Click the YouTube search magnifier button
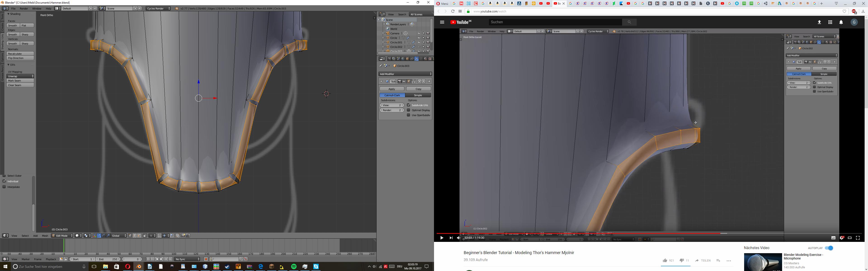This screenshot has width=868, height=271. 629,22
